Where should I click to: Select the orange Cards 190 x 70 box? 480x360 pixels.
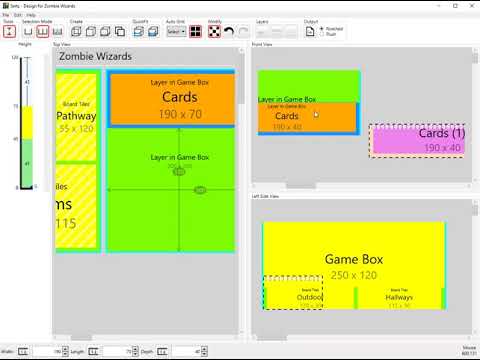coord(173,99)
